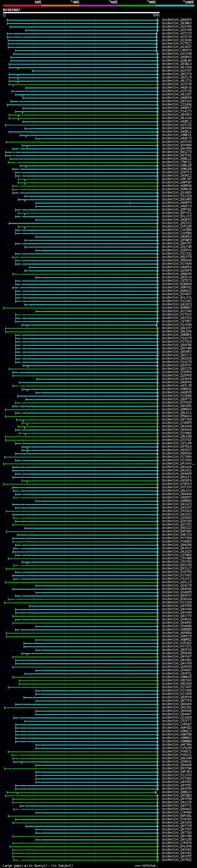Select hit label UniRef100_C0PAQ4
The width and height of the screenshot is (197, 868).
point(177,812)
